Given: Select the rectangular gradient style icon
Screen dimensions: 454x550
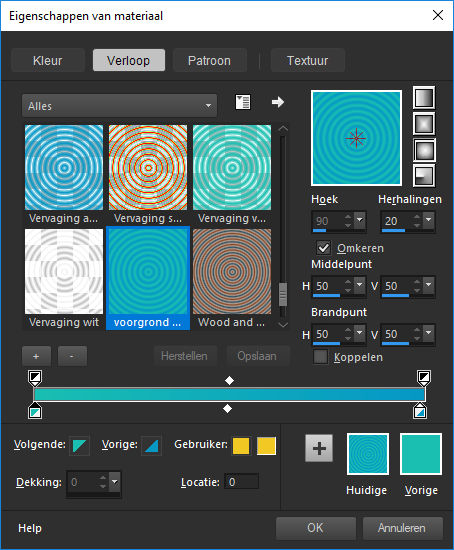Looking at the screenshot, I should [x=424, y=124].
